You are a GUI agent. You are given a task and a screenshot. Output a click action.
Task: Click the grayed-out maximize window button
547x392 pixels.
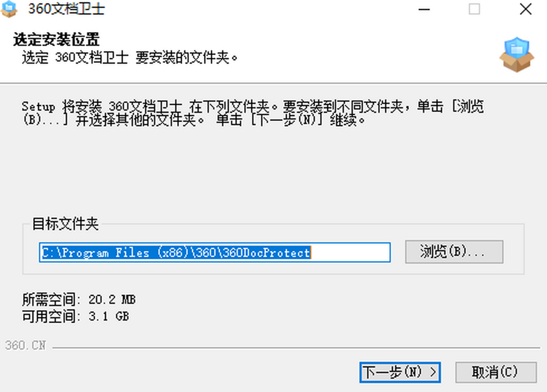click(475, 9)
